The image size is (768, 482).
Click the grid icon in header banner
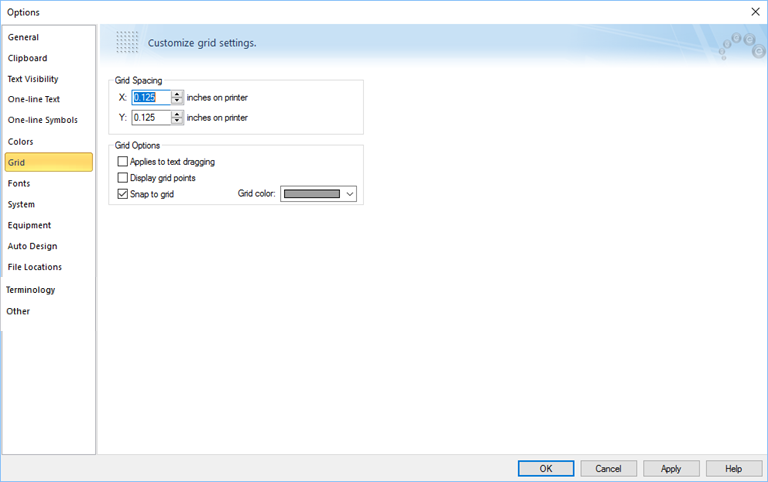pyautogui.click(x=127, y=43)
